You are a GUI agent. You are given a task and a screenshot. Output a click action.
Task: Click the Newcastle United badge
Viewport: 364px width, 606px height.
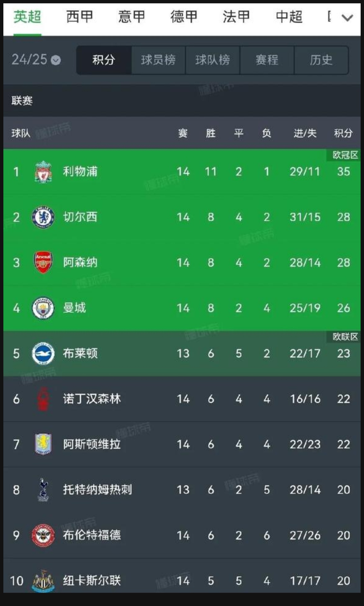(x=43, y=580)
